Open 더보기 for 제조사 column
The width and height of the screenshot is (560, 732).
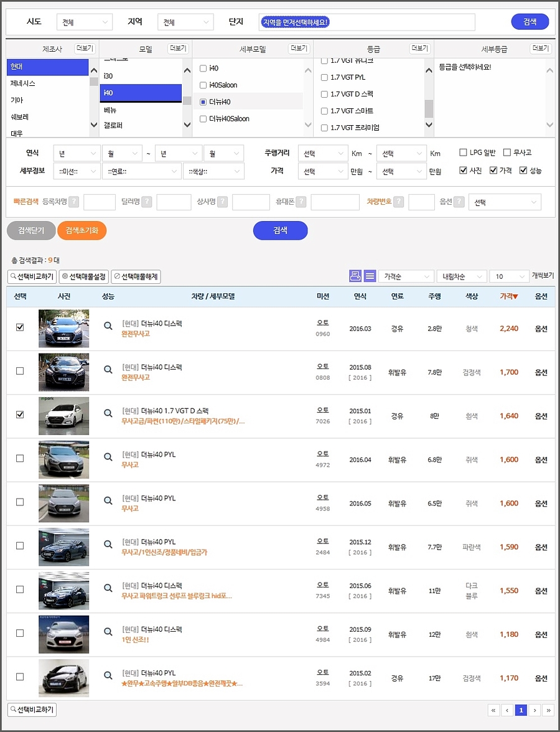(85, 48)
